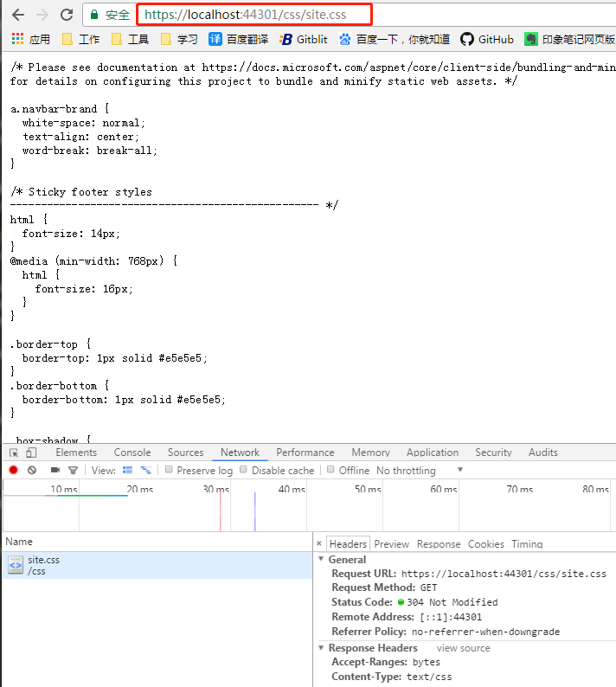616x687 pixels.
Task: Open the Audits tab
Action: tap(542, 453)
